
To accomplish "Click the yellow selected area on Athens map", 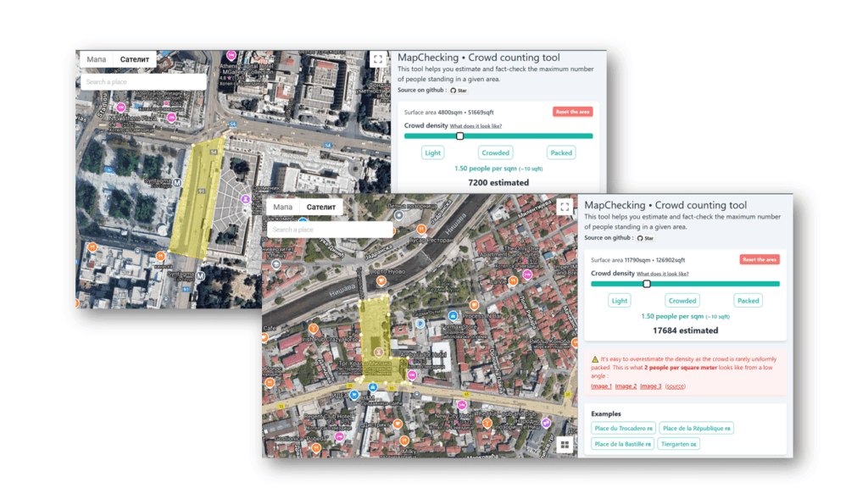I will click(197, 199).
